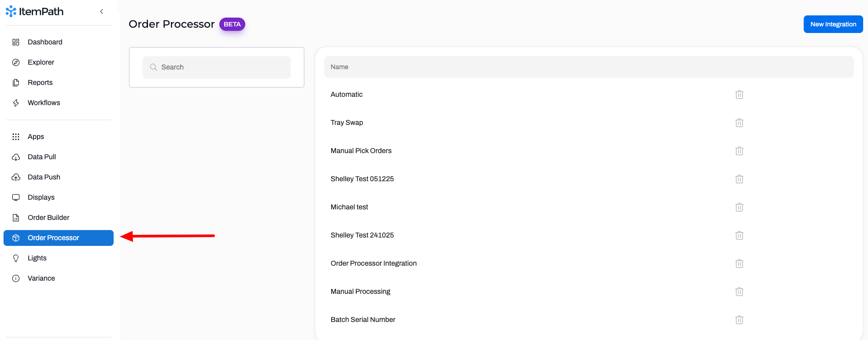The width and height of the screenshot is (868, 340).
Task: Open the Variance section
Action: (59, 278)
